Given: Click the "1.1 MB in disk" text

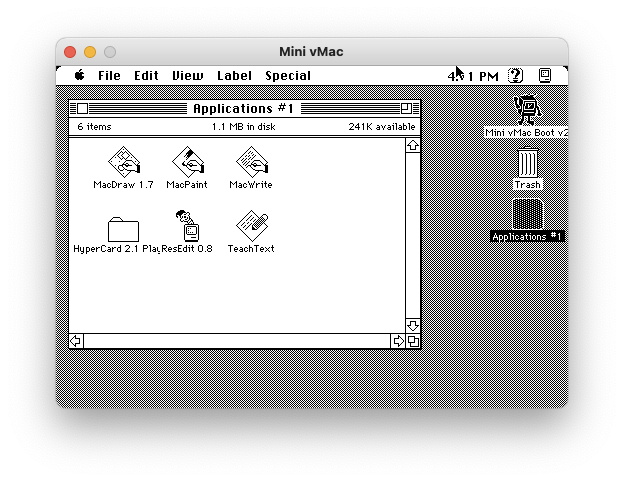Looking at the screenshot, I should tap(244, 127).
